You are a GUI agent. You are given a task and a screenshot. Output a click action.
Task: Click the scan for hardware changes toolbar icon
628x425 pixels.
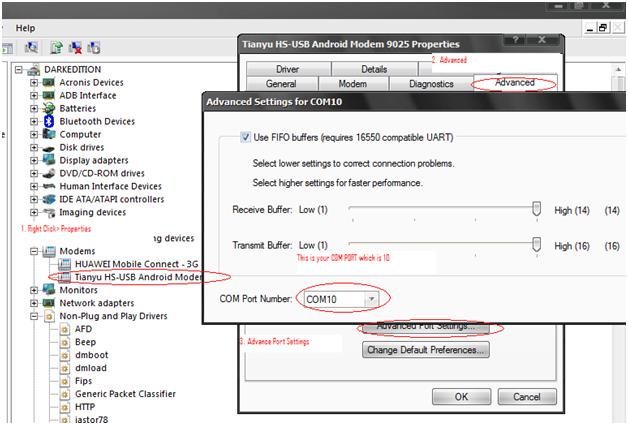pyautogui.click(x=31, y=48)
